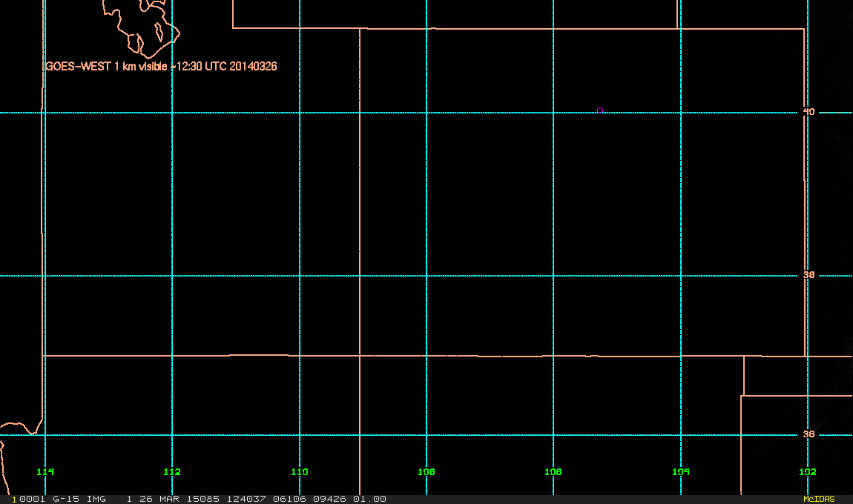Click the 0001 frame number in status bar

pos(32,499)
